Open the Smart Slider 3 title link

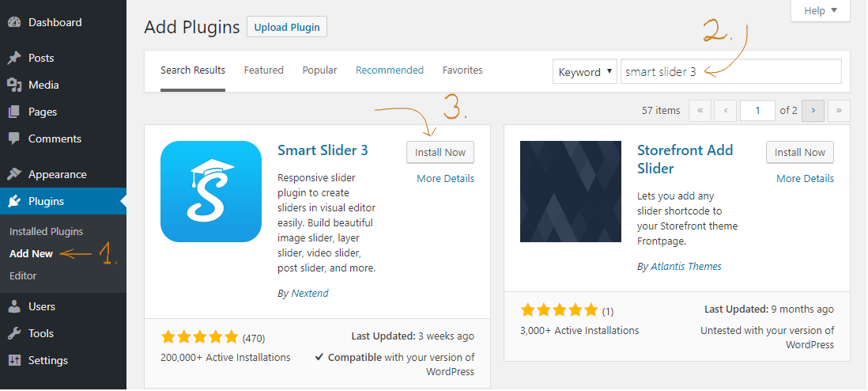coord(323,150)
